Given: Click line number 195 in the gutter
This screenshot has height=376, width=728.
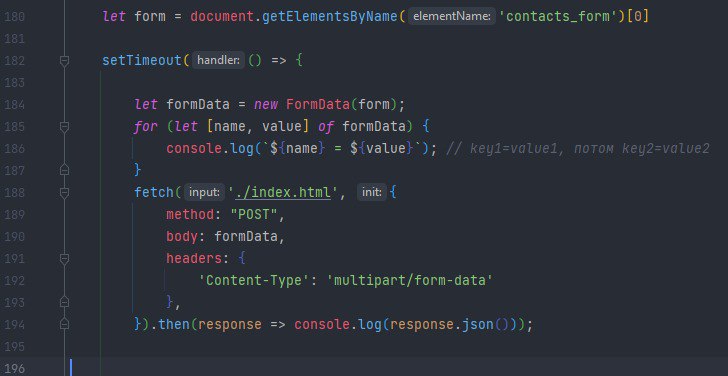Looking at the screenshot, I should (14, 347).
